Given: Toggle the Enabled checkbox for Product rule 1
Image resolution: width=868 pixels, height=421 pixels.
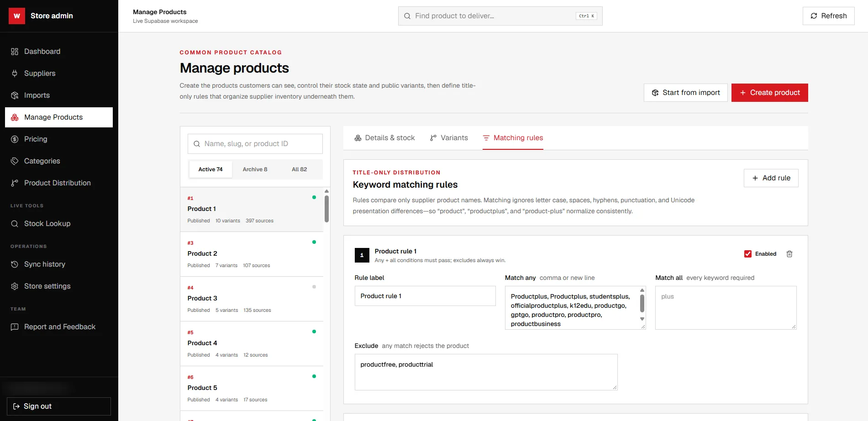Looking at the screenshot, I should [748, 254].
